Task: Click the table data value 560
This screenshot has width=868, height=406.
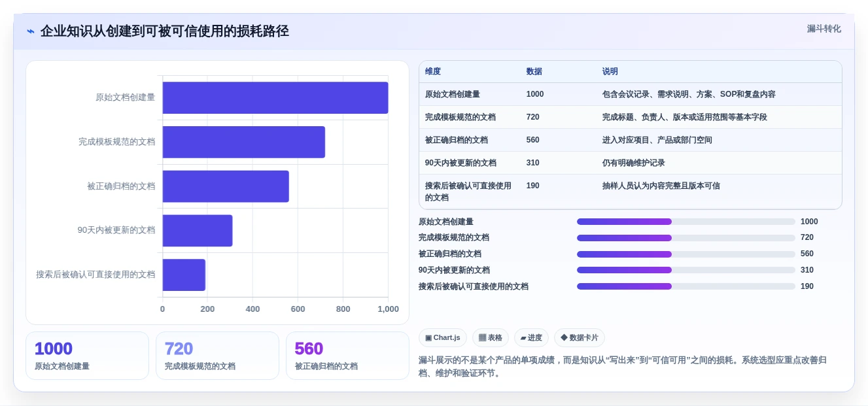Action: [x=533, y=140]
